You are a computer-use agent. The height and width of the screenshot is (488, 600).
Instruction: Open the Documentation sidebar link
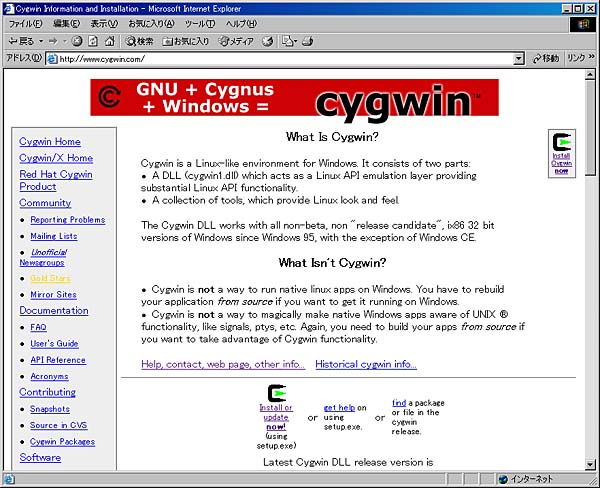[54, 310]
